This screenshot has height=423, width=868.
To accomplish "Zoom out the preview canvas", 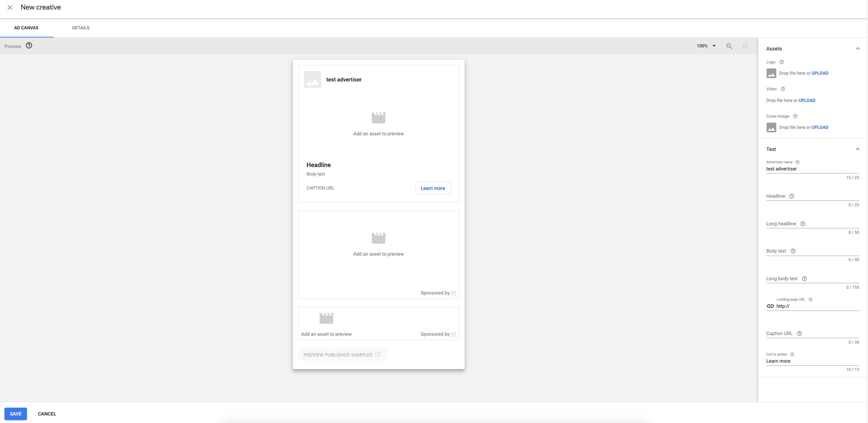I will click(x=729, y=46).
